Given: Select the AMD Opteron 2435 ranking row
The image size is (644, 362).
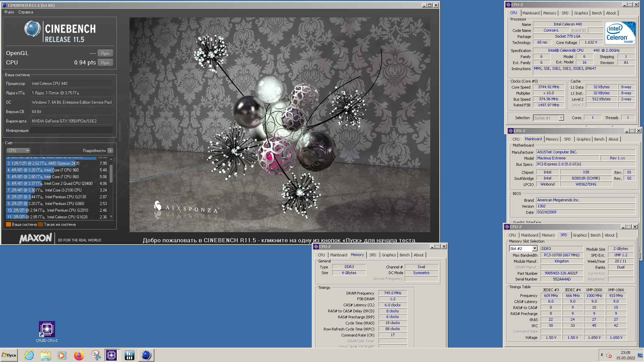Looking at the screenshot, I should [57, 163].
